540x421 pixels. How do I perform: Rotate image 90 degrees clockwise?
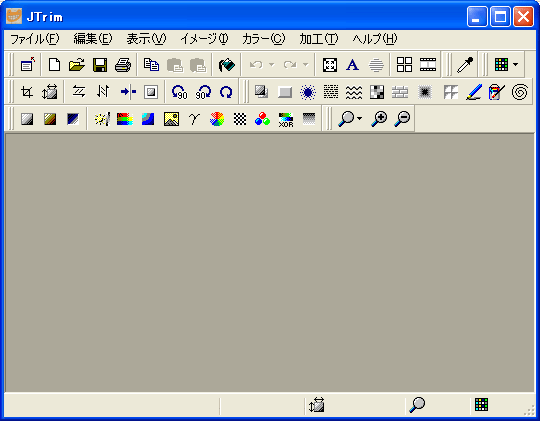[203, 92]
